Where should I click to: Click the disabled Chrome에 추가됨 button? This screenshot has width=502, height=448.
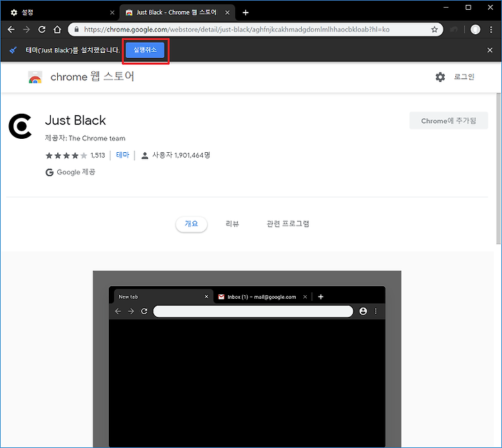click(x=448, y=121)
